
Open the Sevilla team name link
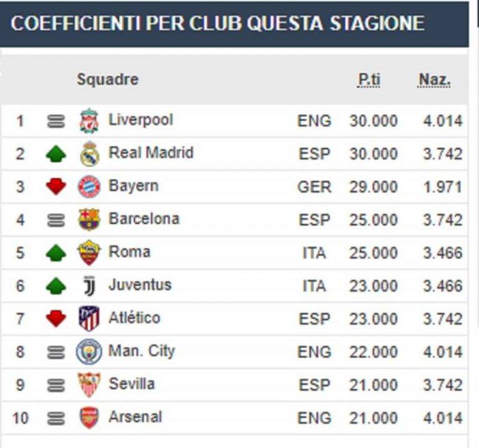click(x=132, y=384)
